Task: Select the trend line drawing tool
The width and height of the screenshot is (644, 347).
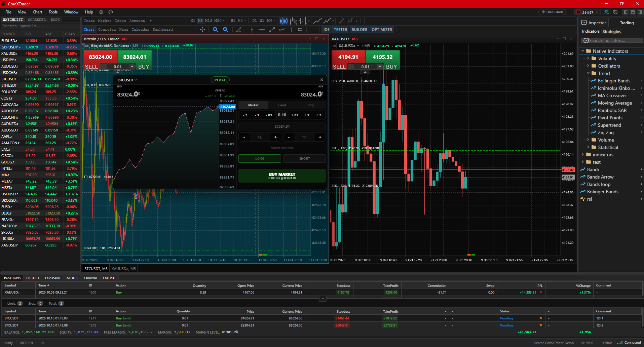Action: point(272,30)
